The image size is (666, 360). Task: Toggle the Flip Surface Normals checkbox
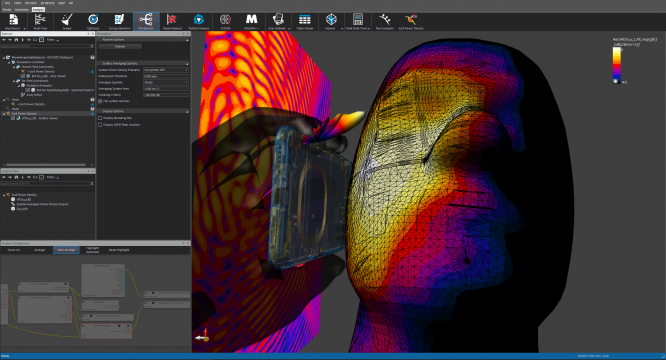[100, 101]
